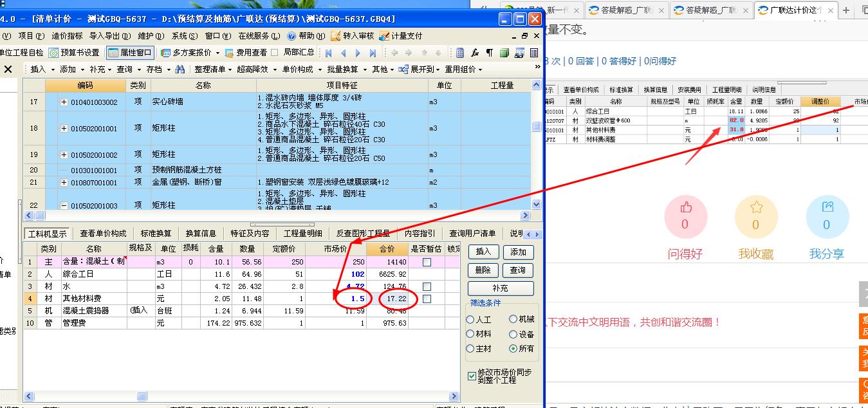Expand row 17 实心砖墙 tree node
This screenshot has width=868, height=408.
(64, 102)
